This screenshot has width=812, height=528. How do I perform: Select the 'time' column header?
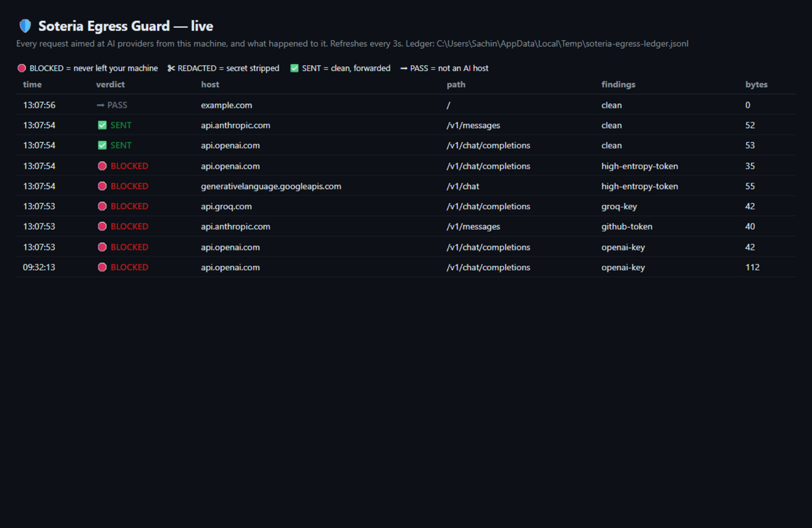[32, 85]
